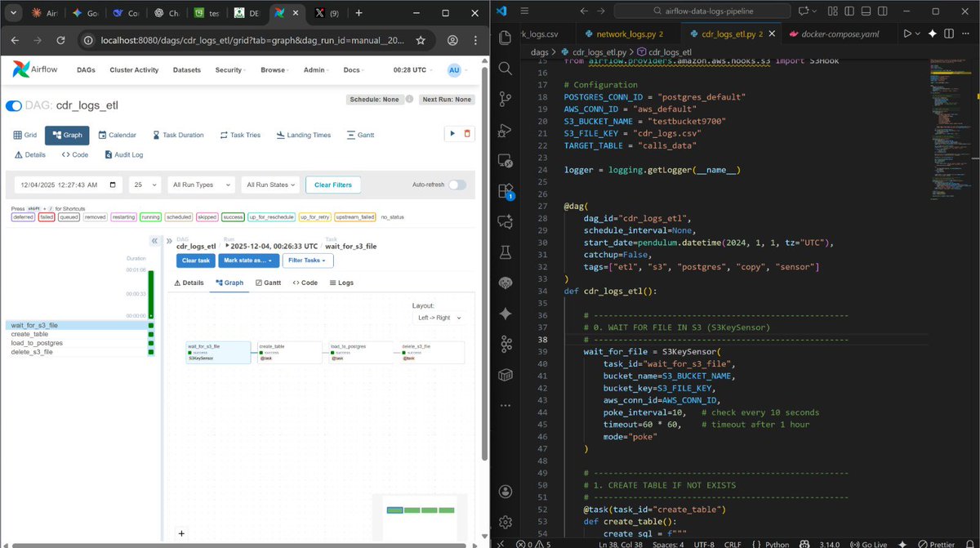
Task: Open the Source Control view in VS Code
Action: (505, 100)
